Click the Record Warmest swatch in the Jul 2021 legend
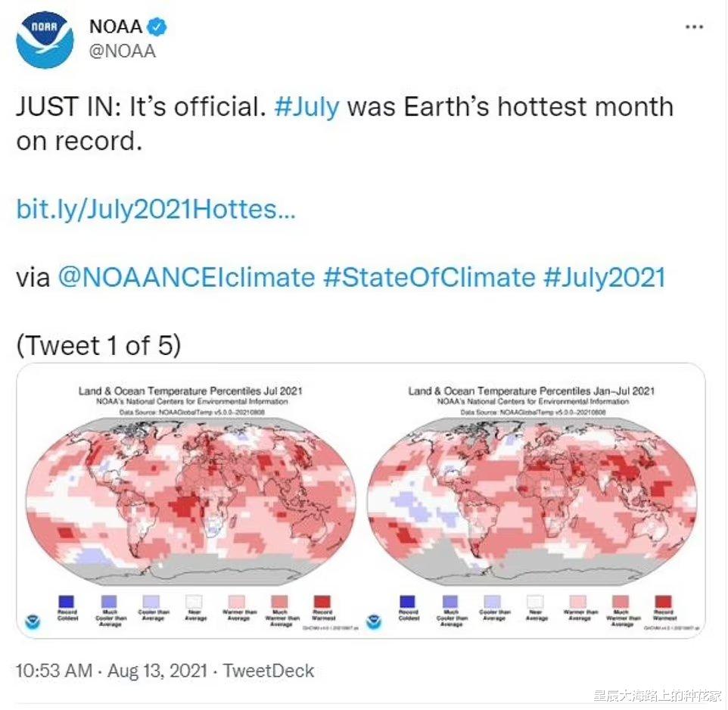This screenshot has height=710, width=728. click(324, 601)
